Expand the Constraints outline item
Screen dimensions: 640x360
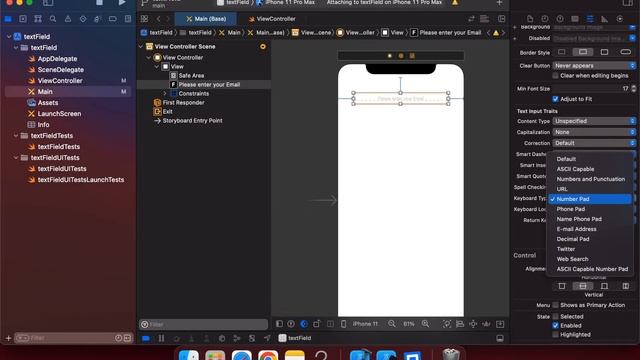point(165,93)
